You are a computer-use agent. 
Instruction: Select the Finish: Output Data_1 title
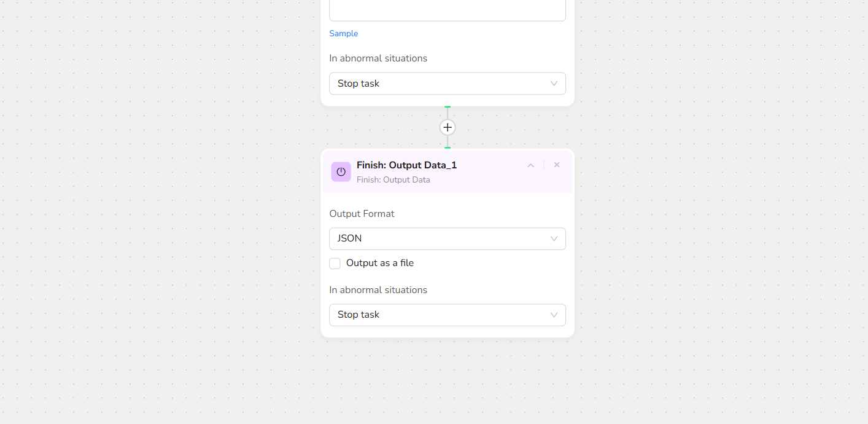point(406,165)
